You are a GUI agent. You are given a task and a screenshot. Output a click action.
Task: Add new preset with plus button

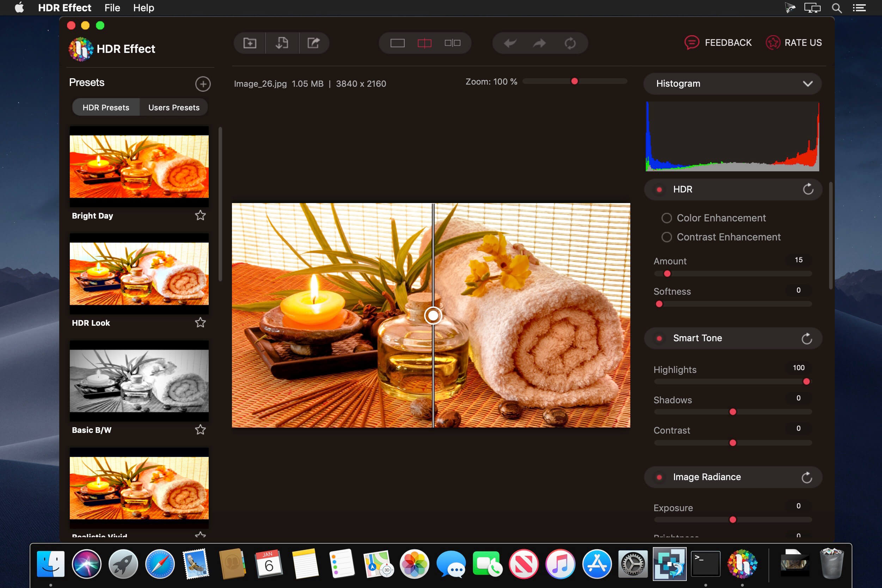203,84
